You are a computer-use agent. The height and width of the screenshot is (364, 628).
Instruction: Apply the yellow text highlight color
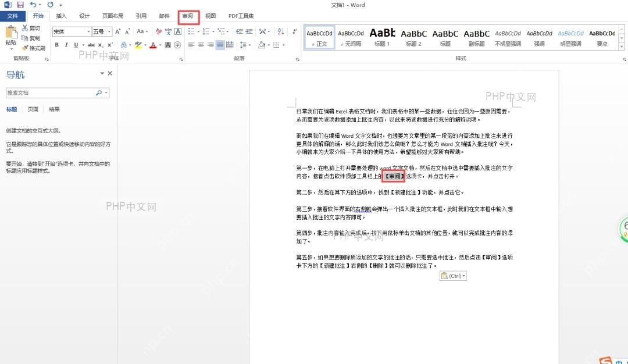pyautogui.click(x=138, y=45)
